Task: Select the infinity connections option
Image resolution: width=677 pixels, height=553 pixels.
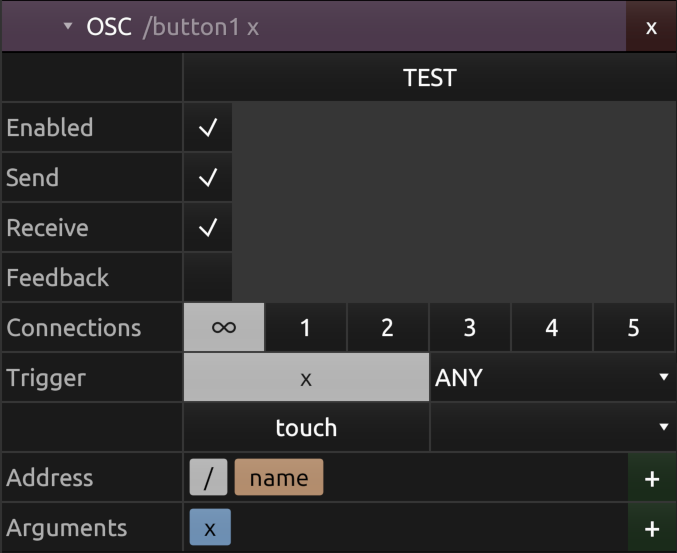Action: click(x=224, y=327)
